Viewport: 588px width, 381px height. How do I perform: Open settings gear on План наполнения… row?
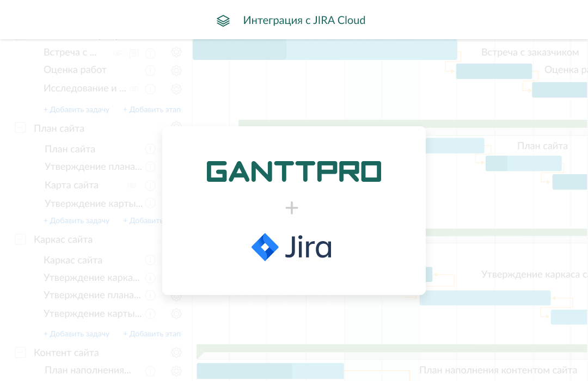click(176, 371)
